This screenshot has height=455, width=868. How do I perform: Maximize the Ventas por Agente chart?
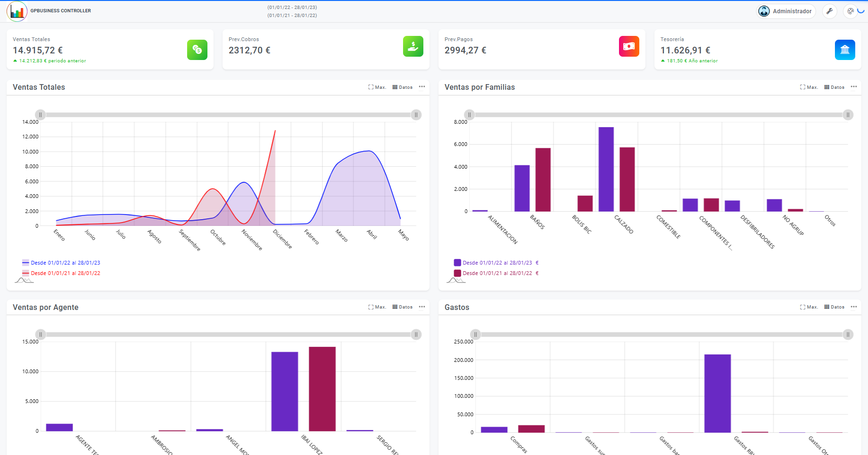click(x=377, y=307)
